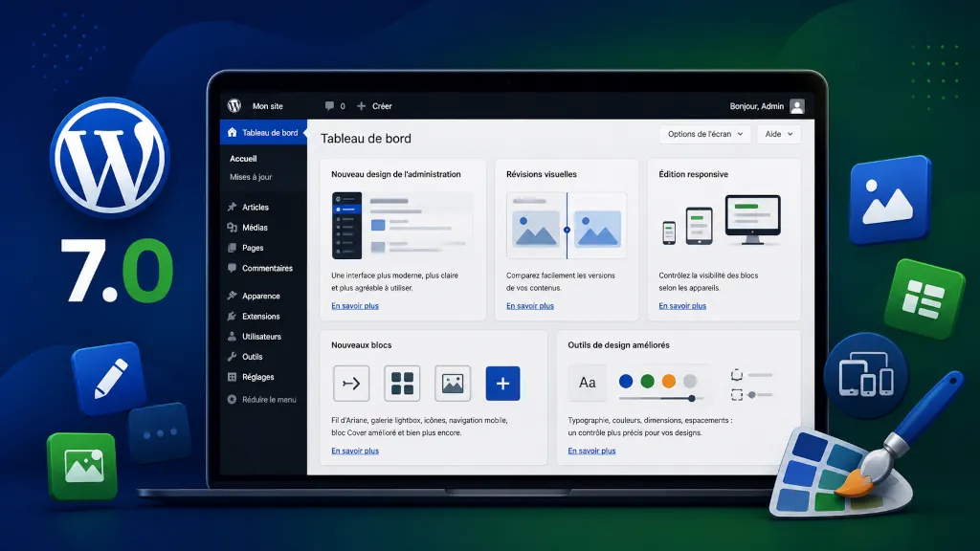Select the image block icon
The height and width of the screenshot is (551, 980).
point(453,383)
